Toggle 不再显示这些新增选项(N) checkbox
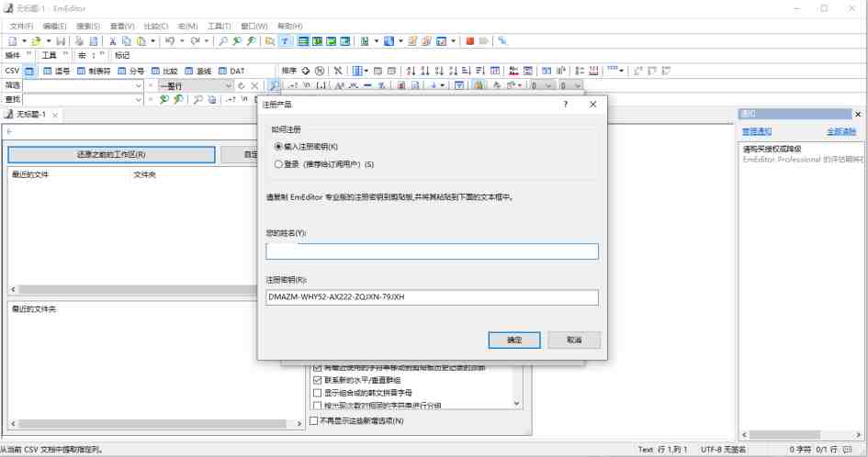868x457 pixels. 313,421
